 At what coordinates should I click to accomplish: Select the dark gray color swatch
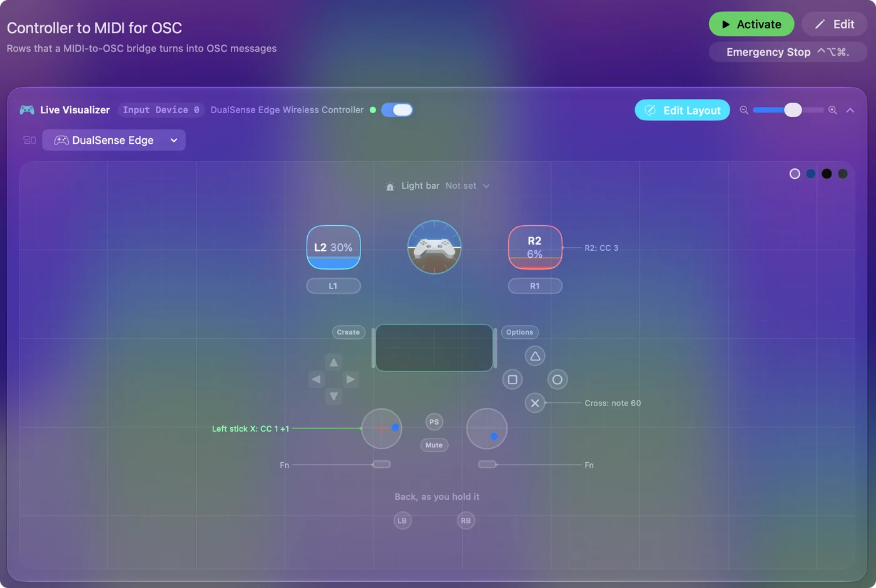[843, 174]
